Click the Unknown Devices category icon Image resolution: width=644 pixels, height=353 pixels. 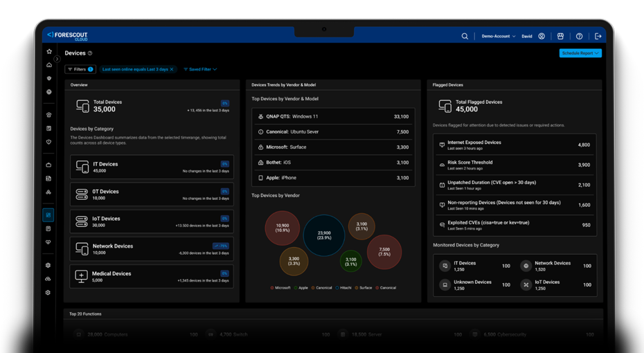445,284
